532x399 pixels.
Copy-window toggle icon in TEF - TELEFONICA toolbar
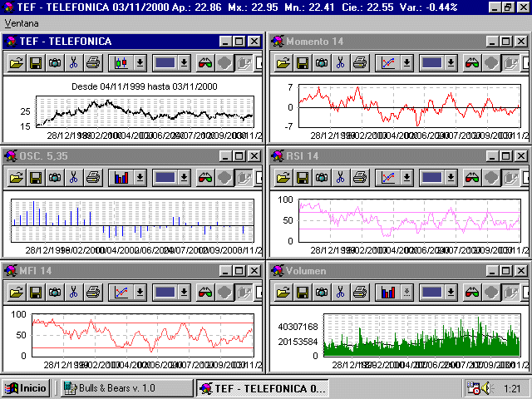tap(244, 63)
